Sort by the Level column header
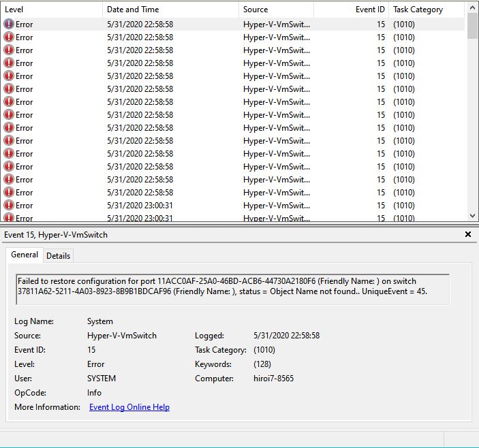 coord(51,10)
